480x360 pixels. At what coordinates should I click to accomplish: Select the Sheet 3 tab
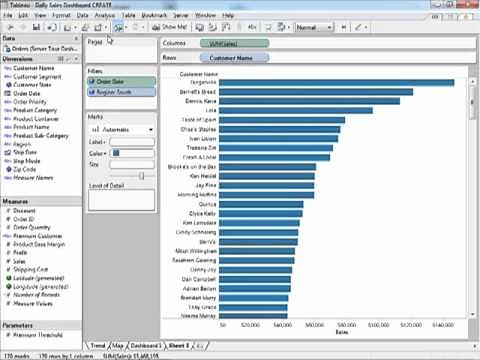tap(179, 346)
